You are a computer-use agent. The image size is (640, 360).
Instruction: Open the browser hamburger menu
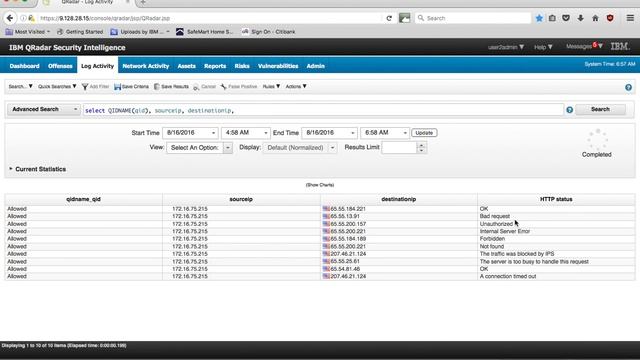pyautogui.click(x=630, y=18)
